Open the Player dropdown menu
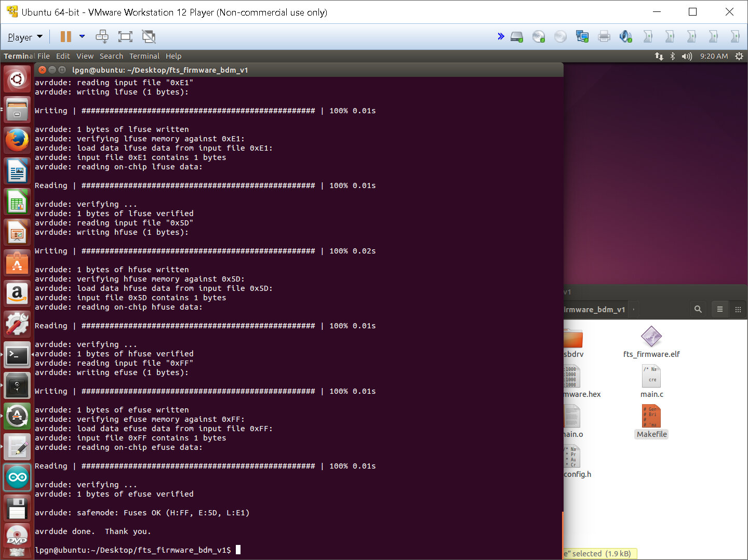 point(25,37)
